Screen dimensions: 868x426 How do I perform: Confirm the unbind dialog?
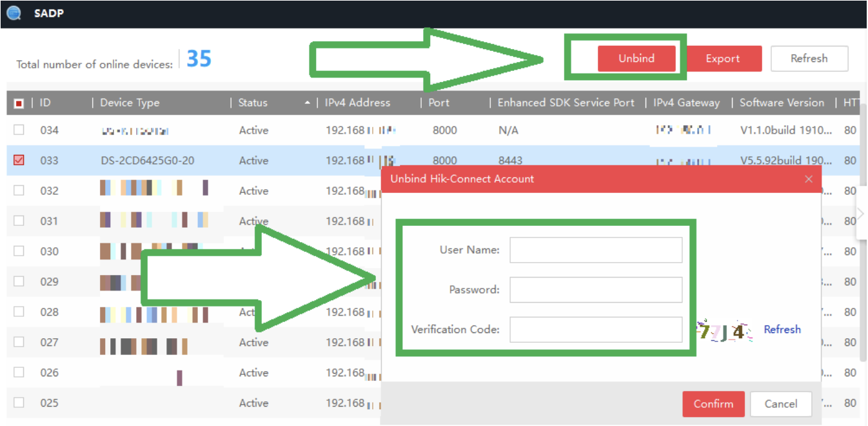(713, 404)
